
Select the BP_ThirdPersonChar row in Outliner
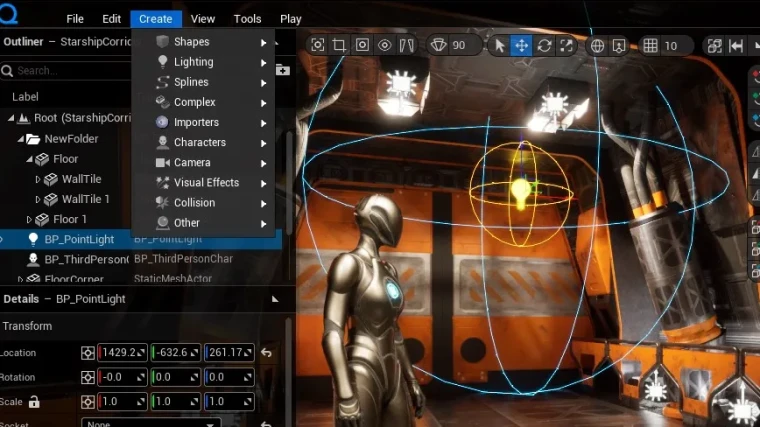point(141,259)
